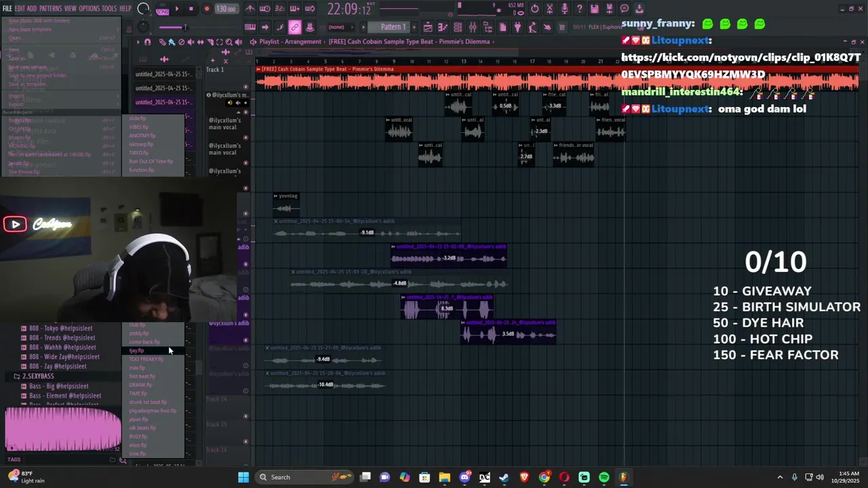This screenshot has width=868, height=488.
Task: Select the Mute tool in Playlist toolbar
Action: pyautogui.click(x=191, y=41)
